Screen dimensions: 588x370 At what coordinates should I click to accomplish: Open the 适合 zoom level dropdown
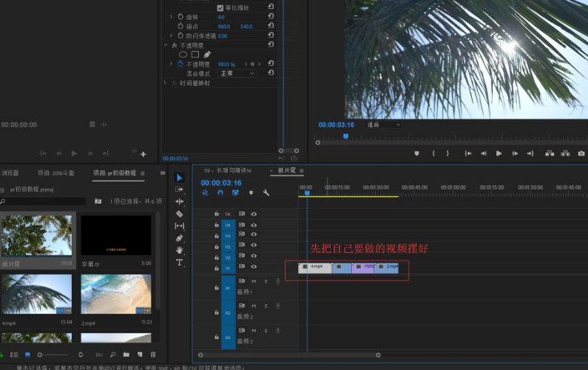383,124
